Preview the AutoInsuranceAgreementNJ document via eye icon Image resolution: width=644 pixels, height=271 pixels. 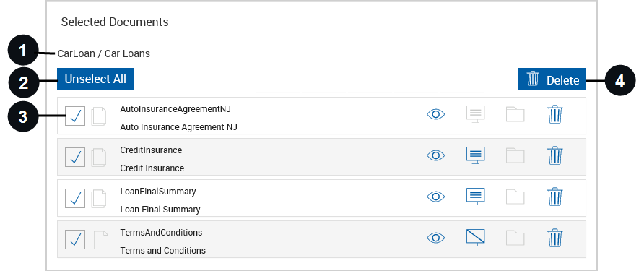[x=436, y=114]
